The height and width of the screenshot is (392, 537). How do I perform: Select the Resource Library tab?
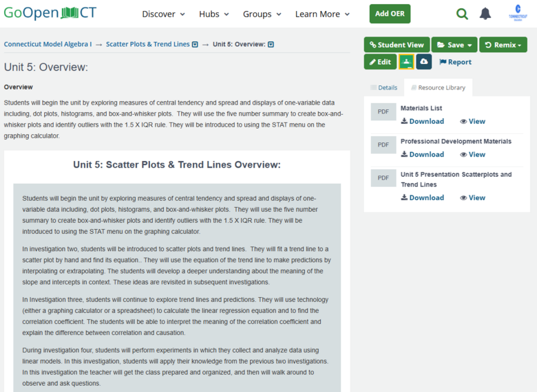click(438, 87)
